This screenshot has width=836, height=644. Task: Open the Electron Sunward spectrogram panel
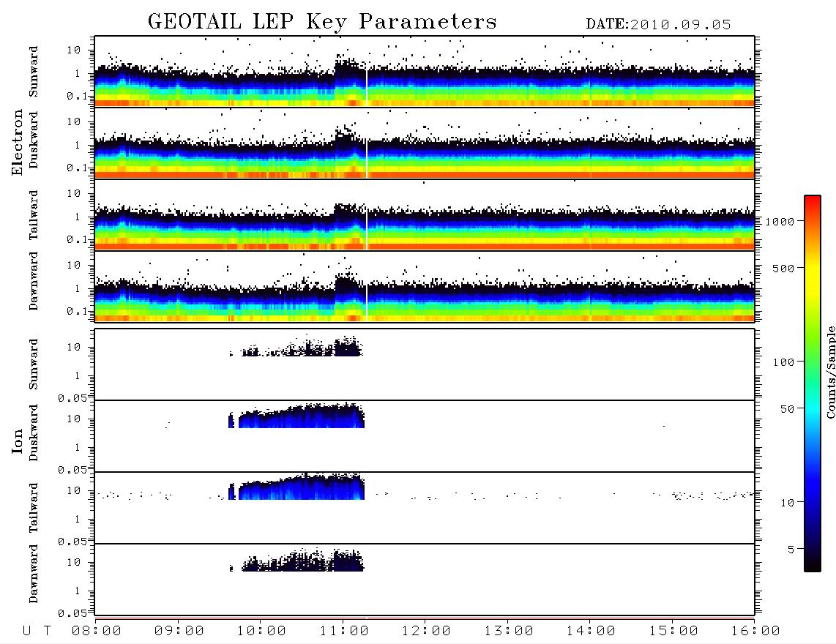(425, 72)
